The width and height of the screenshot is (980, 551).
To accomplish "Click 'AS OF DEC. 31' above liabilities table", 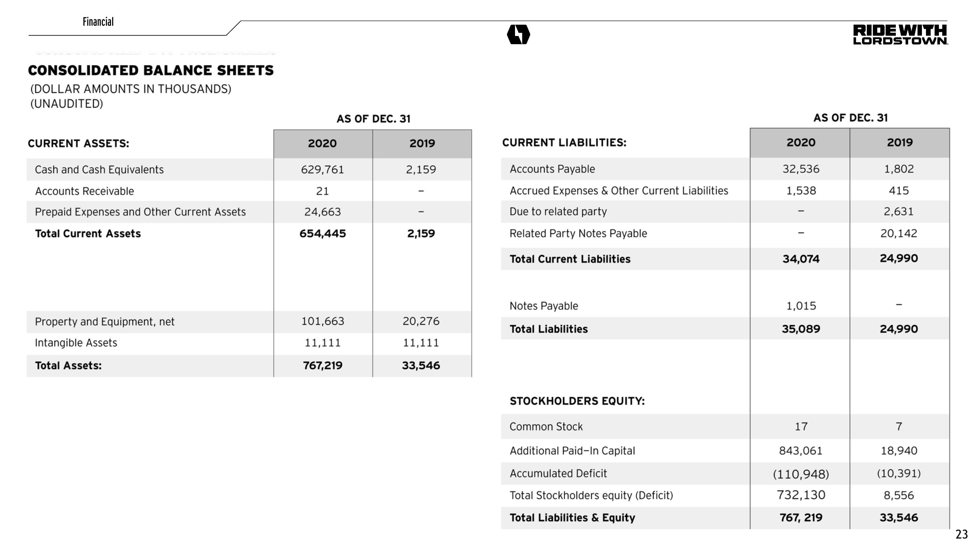I will pyautogui.click(x=851, y=118).
